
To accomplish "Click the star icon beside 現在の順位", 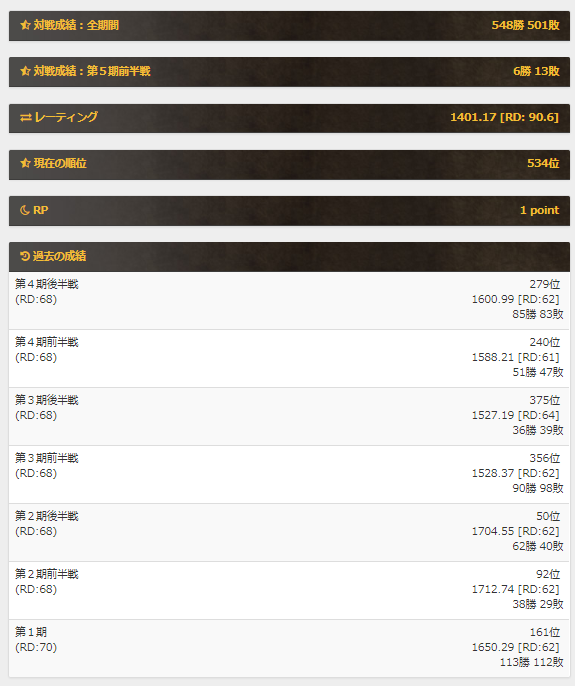I will click(x=25, y=163).
